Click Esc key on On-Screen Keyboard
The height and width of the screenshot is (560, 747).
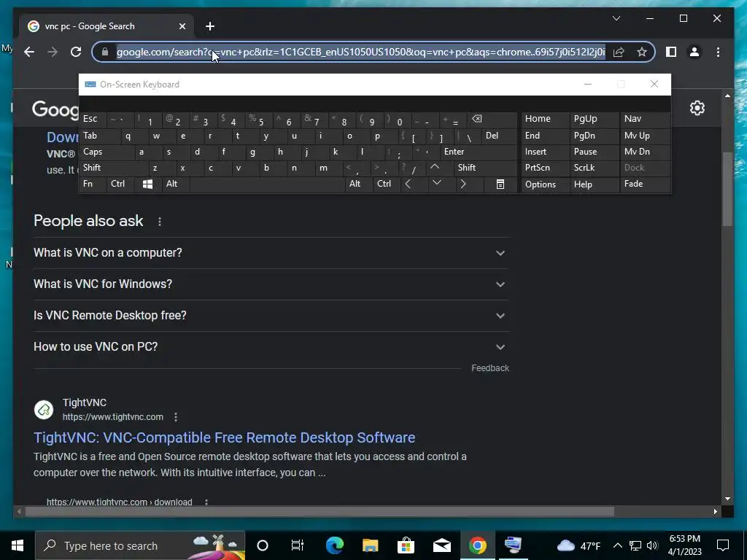(93, 119)
